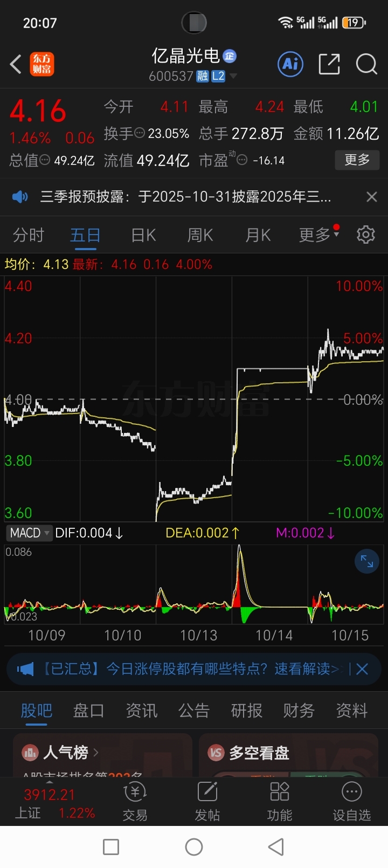Image resolution: width=388 pixels, height=868 pixels.
Task: Open search with magnifier icon
Action: (366, 64)
